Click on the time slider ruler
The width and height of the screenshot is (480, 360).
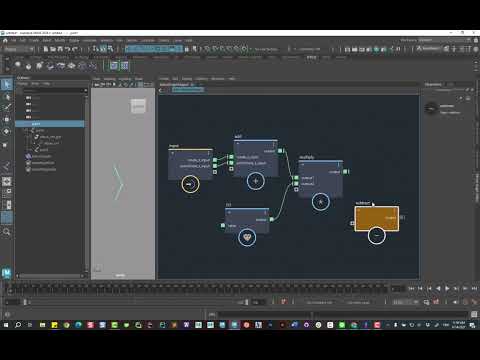point(197,288)
